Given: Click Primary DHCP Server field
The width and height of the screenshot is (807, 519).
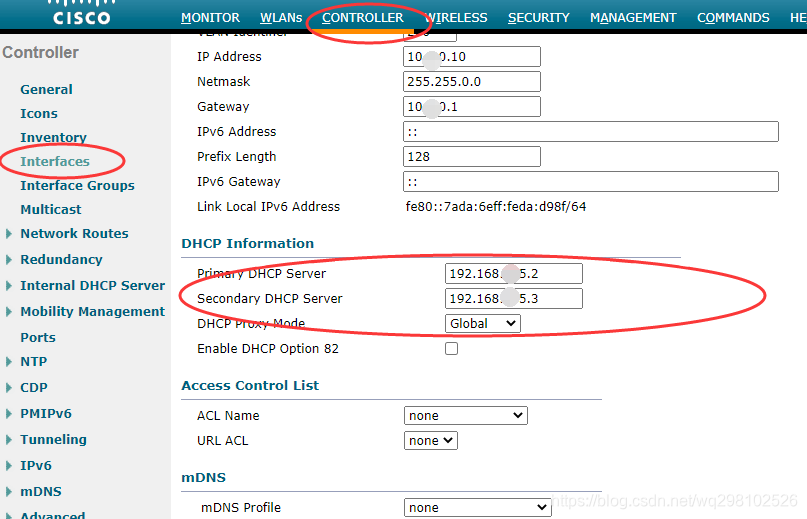Looking at the screenshot, I should coord(514,273).
